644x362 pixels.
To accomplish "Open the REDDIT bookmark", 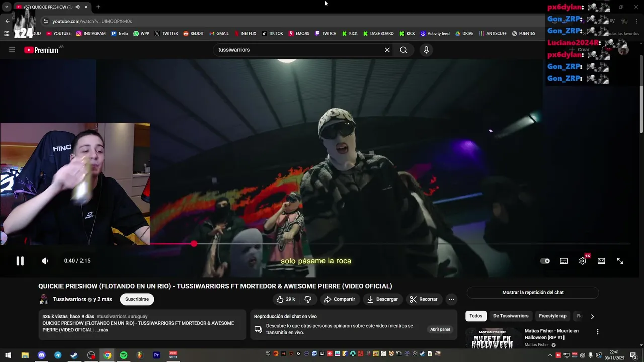I will 194,34.
